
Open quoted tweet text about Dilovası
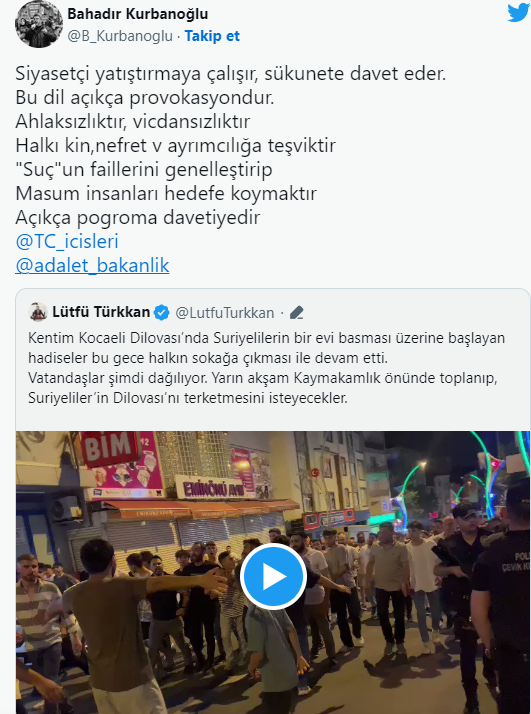click(x=266, y=368)
